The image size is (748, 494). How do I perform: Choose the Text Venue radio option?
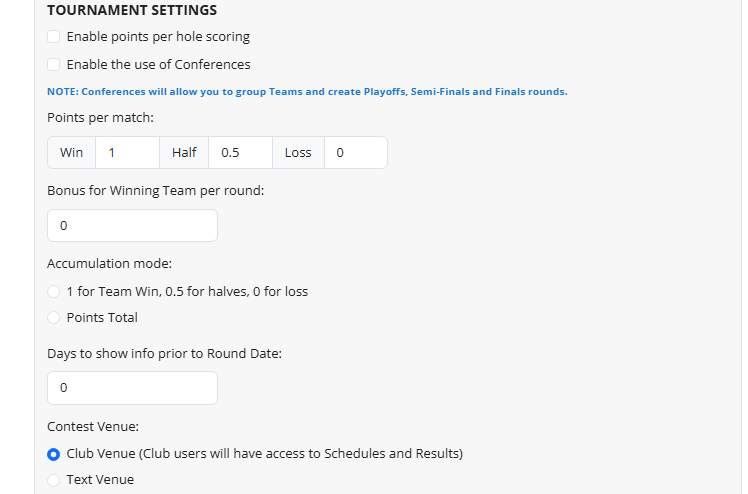[54, 480]
